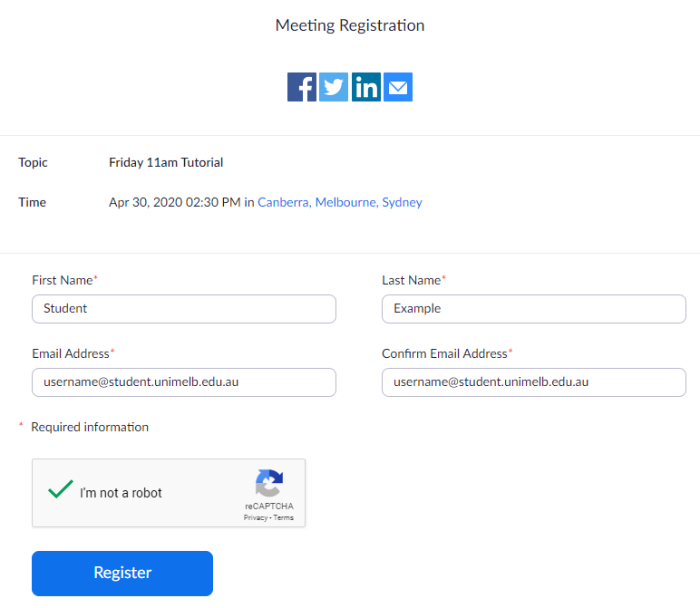Image resolution: width=700 pixels, height=608 pixels.
Task: Open the reCAPTCHA Privacy link
Action: (256, 517)
